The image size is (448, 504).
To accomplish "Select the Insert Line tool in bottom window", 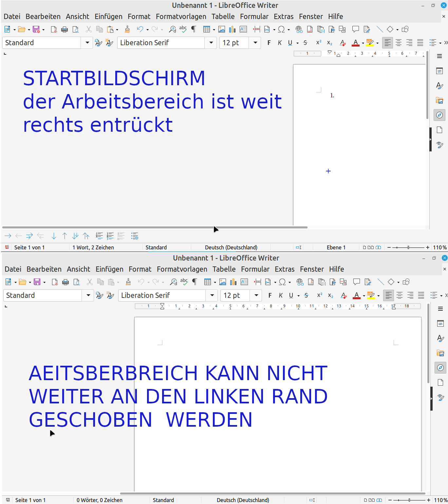I will coord(381,282).
